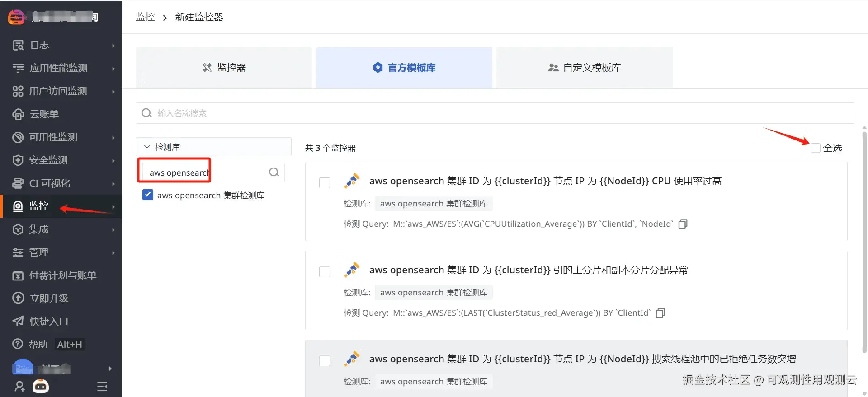Click the icon of the 分片分配异常 monitor
Viewport: 868px width, 397px height.
[352, 270]
